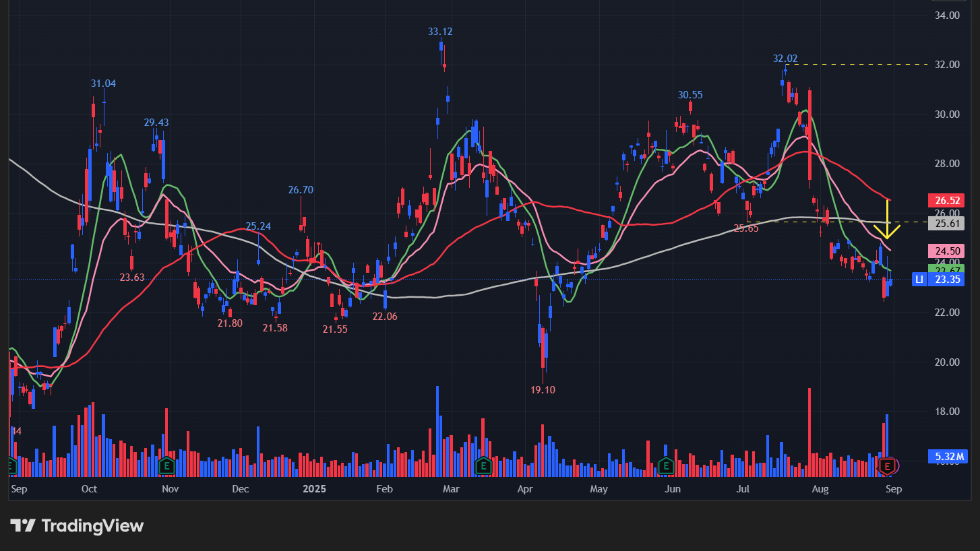Screen dimensions: 980x551
Task: Open the earnings marker in mid-March
Action: tap(483, 465)
